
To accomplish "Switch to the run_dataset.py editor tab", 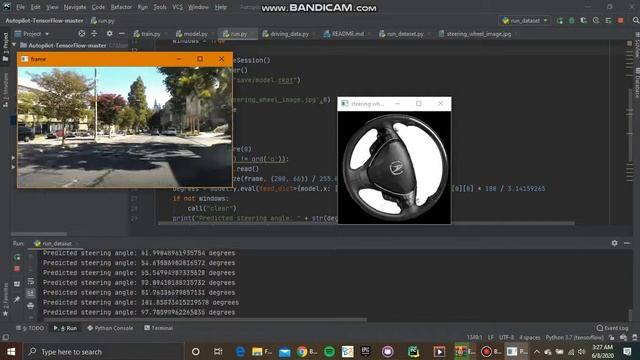I will [x=402, y=34].
